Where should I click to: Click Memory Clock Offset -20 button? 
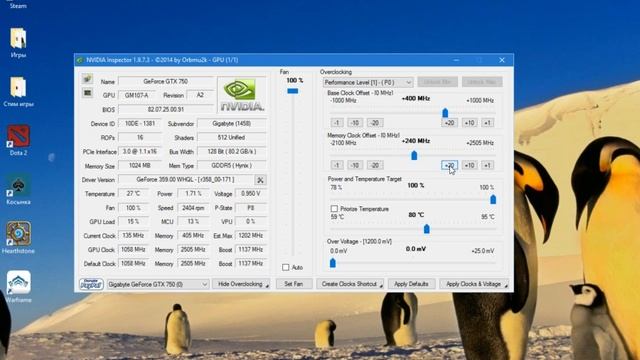pos(375,165)
